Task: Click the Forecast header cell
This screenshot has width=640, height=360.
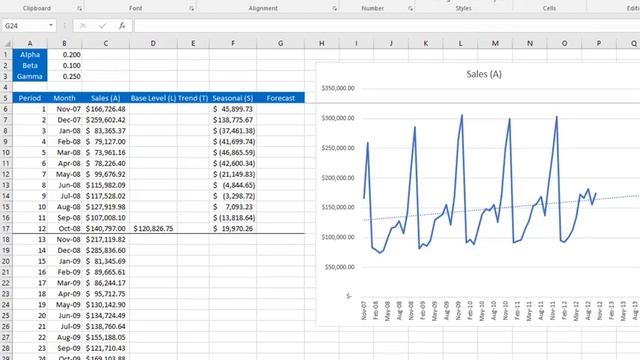Action: tap(280, 98)
